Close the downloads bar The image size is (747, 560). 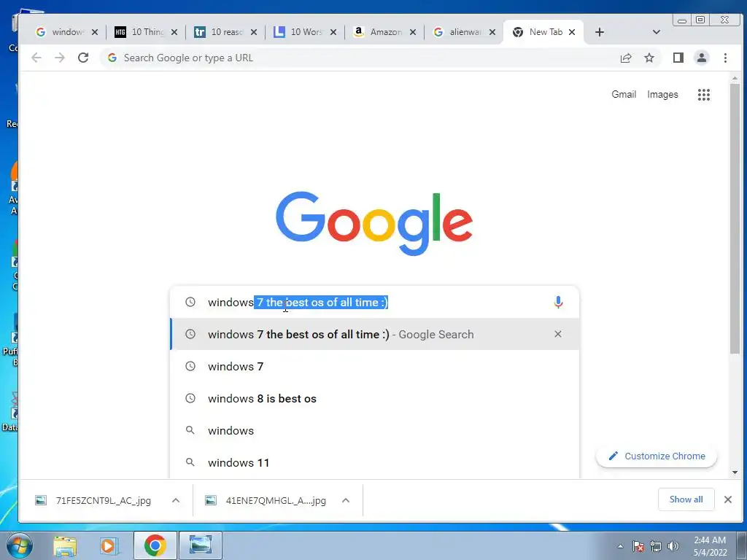tap(727, 499)
